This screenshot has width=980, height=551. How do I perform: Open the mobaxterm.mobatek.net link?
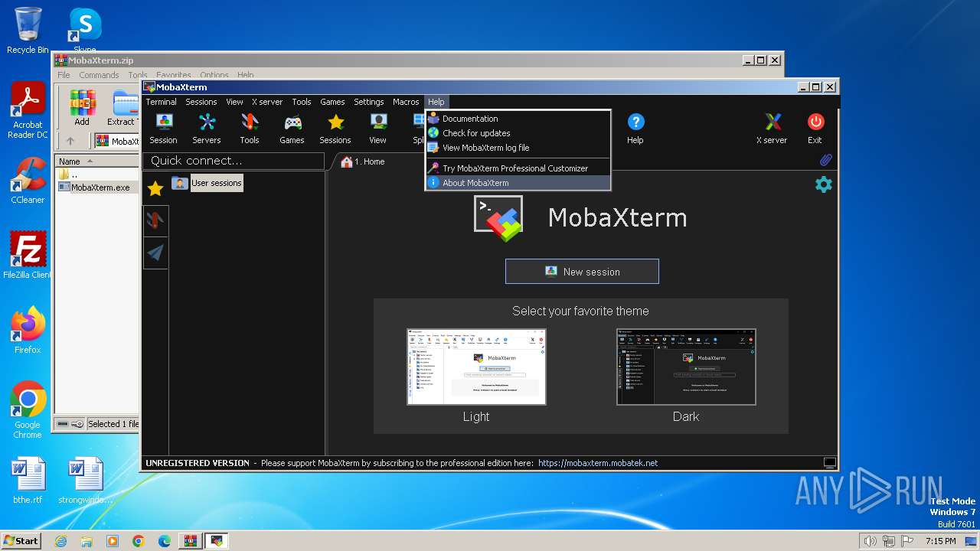click(x=598, y=463)
